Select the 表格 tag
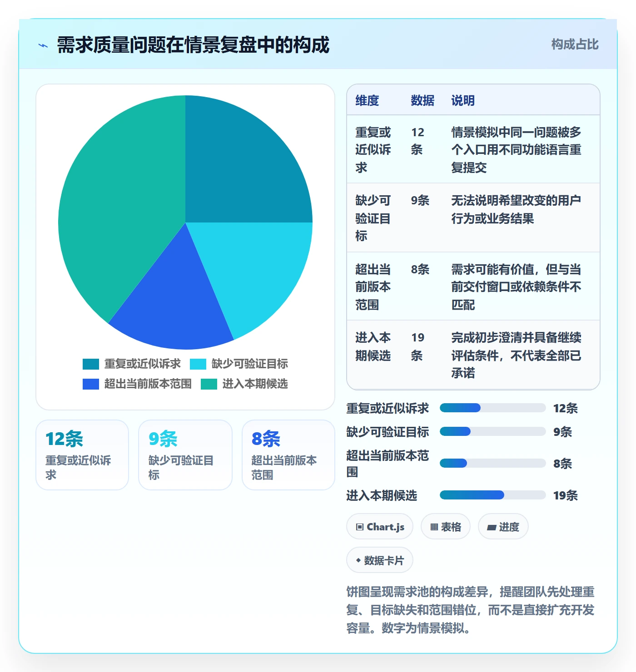636x672 pixels. click(446, 527)
